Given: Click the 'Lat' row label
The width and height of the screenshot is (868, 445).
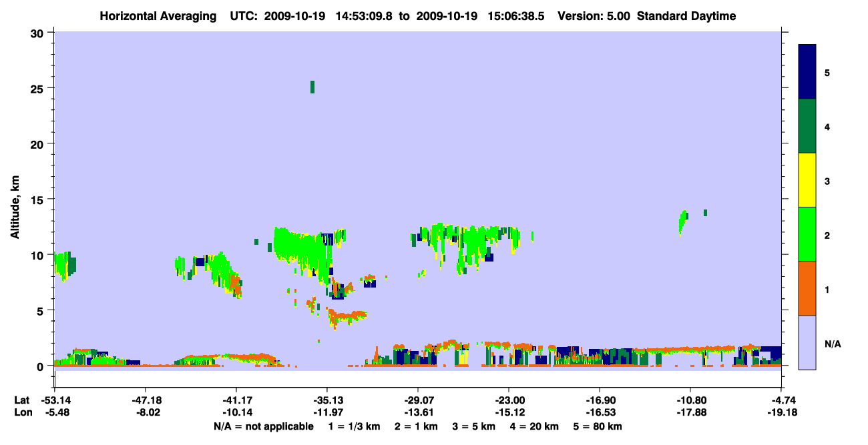Looking at the screenshot, I should [x=22, y=400].
